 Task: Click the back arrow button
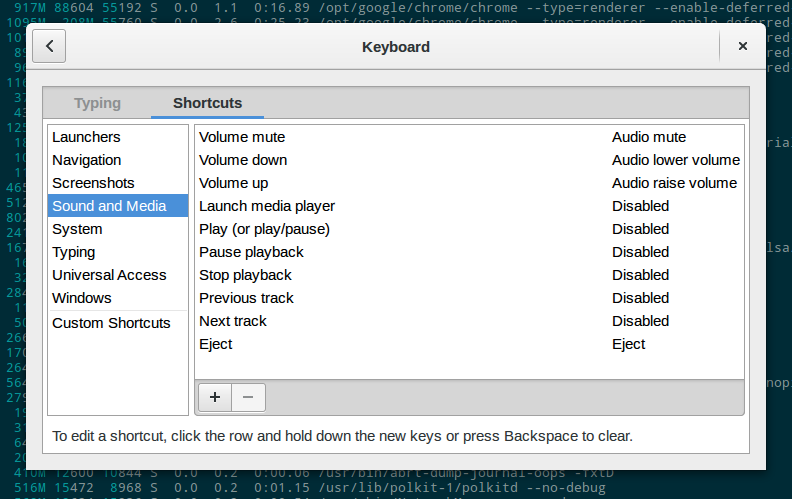click(x=50, y=46)
